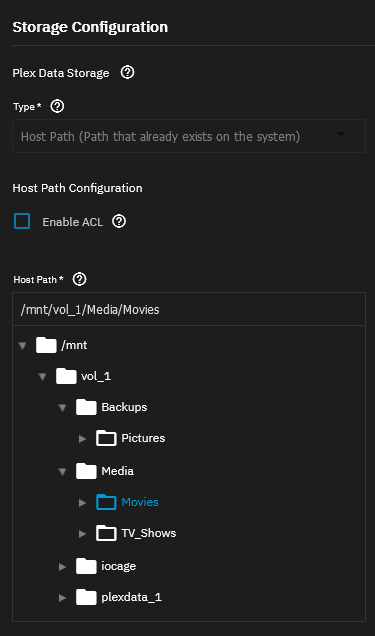The image size is (375, 636).
Task: Expand the plexdata_1 folder arrow
Action: point(62,597)
